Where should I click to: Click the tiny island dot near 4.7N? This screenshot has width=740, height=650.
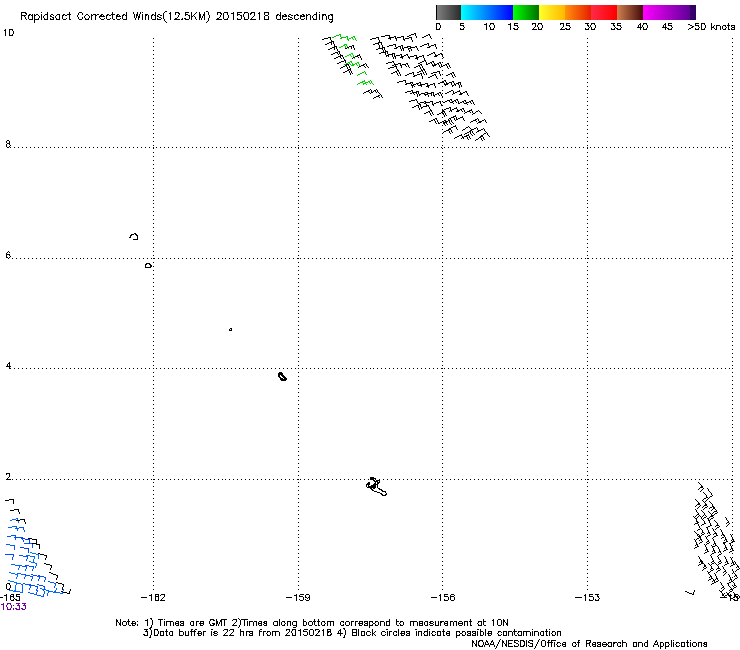230,329
